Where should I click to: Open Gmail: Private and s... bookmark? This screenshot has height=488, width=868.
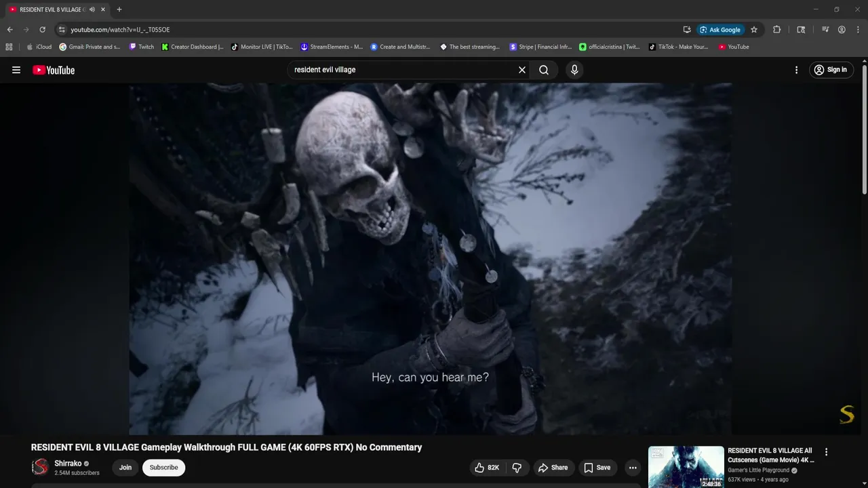(90, 47)
